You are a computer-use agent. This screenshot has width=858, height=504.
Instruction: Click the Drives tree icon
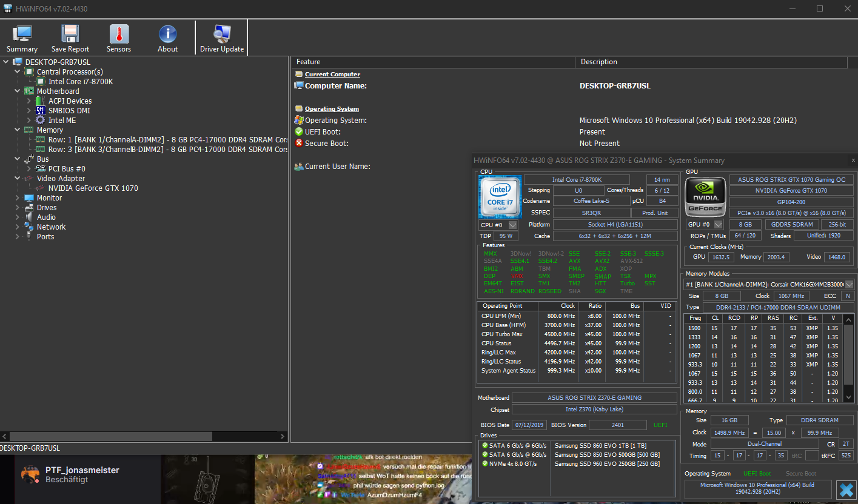[29, 208]
